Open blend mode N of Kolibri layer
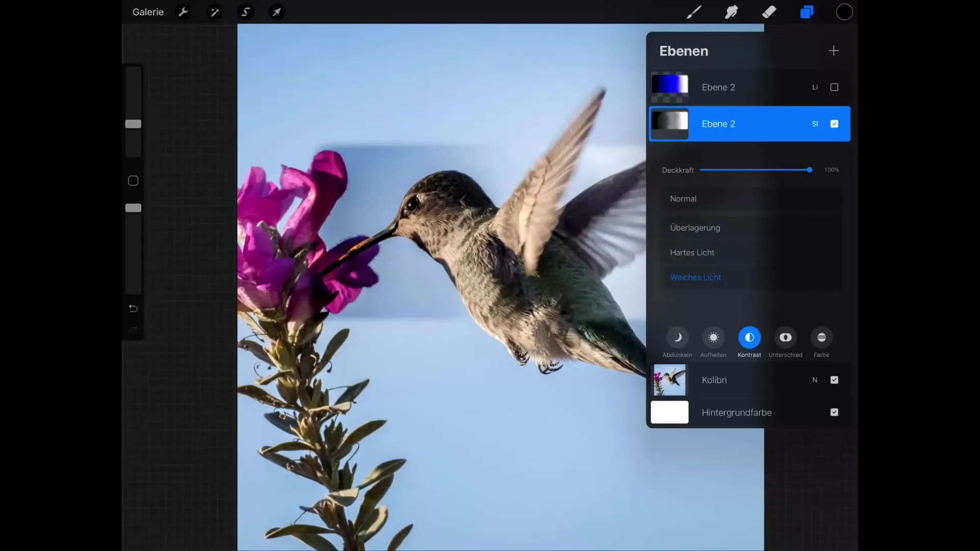The height and width of the screenshot is (551, 980). [x=815, y=380]
